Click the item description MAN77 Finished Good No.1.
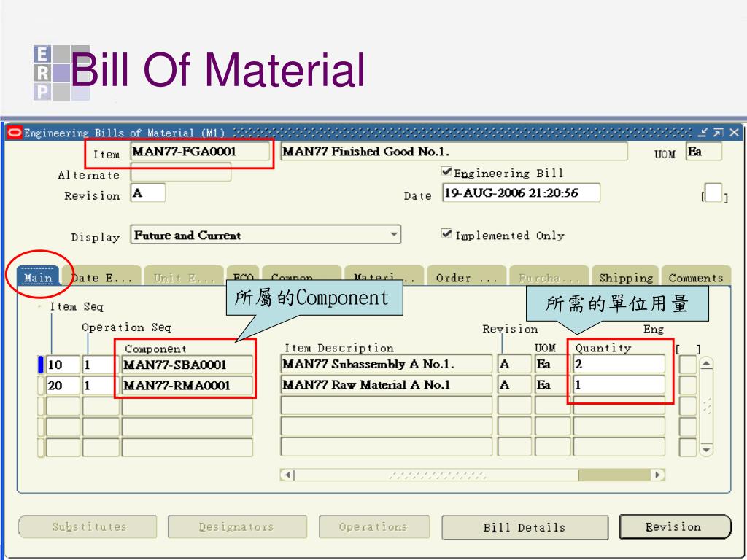This screenshot has height=560, width=747. click(x=454, y=152)
